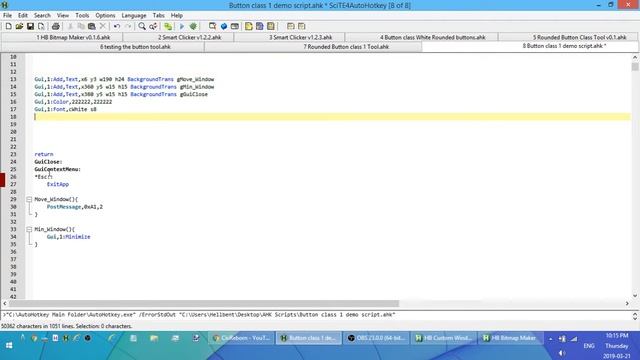640x360 pixels.
Task: Open the Search menu
Action: [x=42, y=16]
